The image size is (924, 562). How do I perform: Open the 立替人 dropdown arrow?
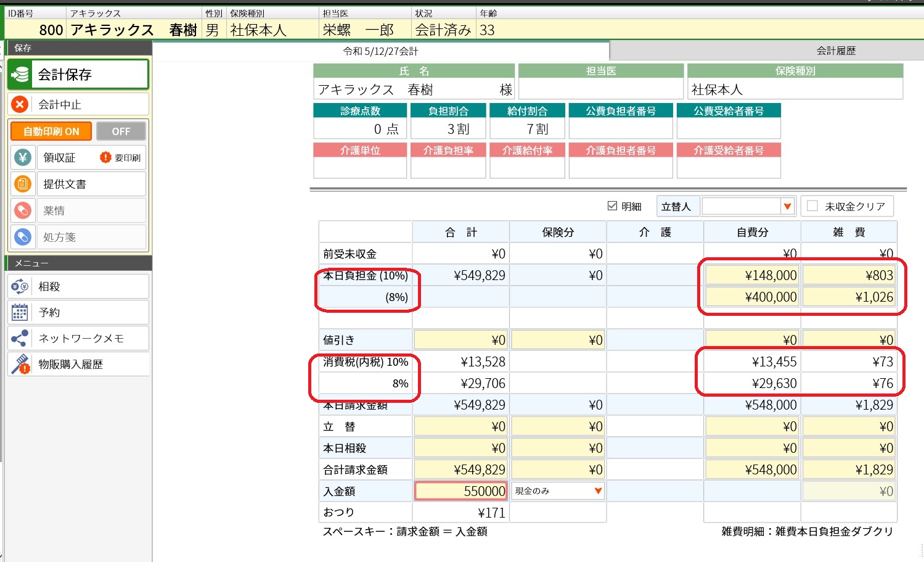(787, 207)
